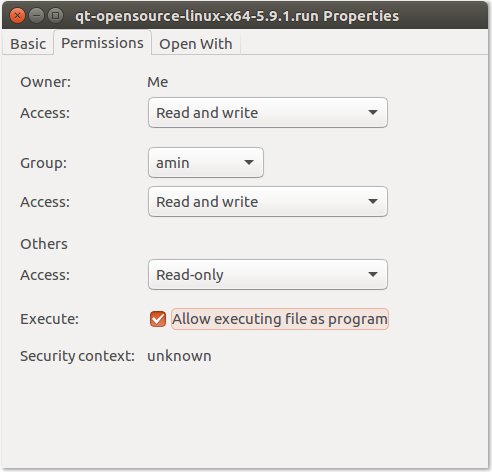Select the Permissions tab
The height and width of the screenshot is (472, 492).
(x=102, y=43)
